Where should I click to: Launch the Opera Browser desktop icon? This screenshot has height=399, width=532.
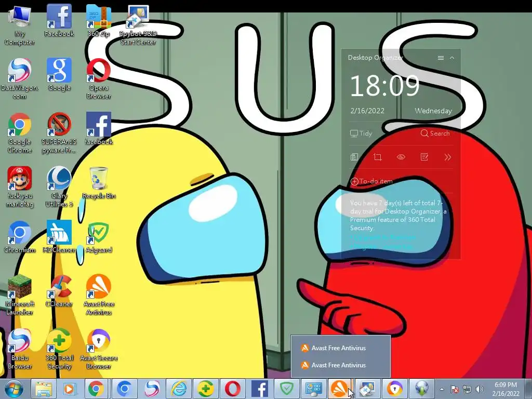(x=98, y=79)
